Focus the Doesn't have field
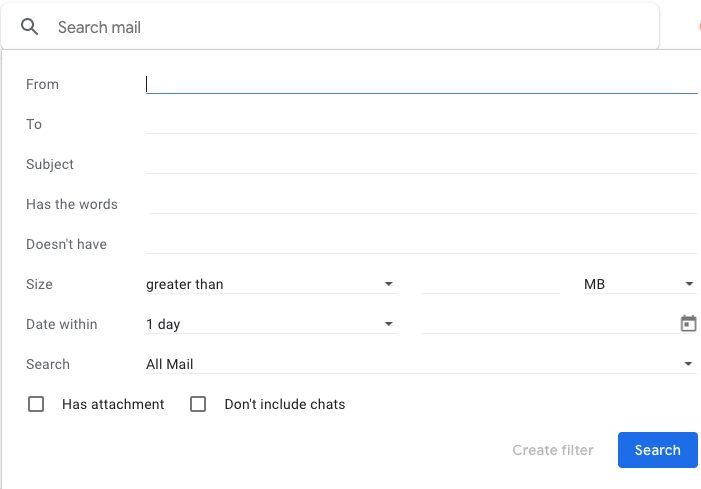This screenshot has height=489, width=701. click(420, 244)
